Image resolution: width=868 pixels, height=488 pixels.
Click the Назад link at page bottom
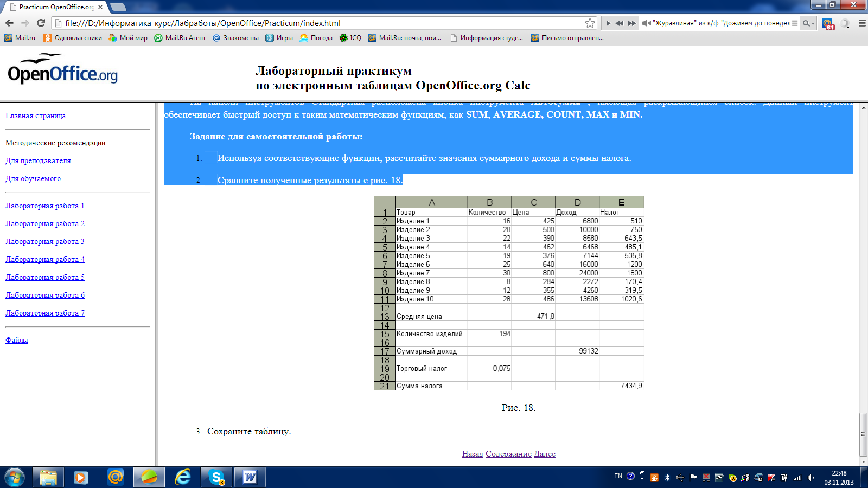coord(473,454)
